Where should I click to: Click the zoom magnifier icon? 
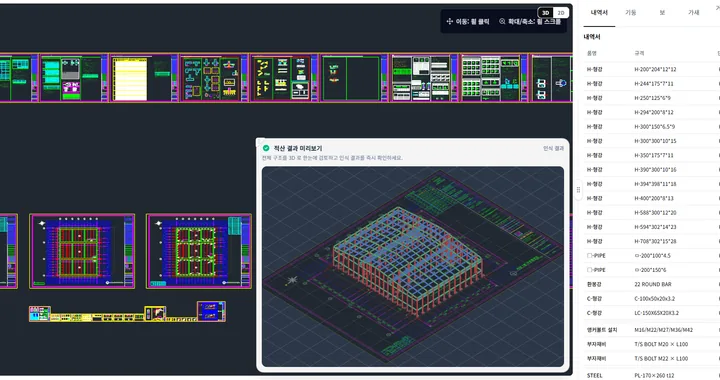502,21
